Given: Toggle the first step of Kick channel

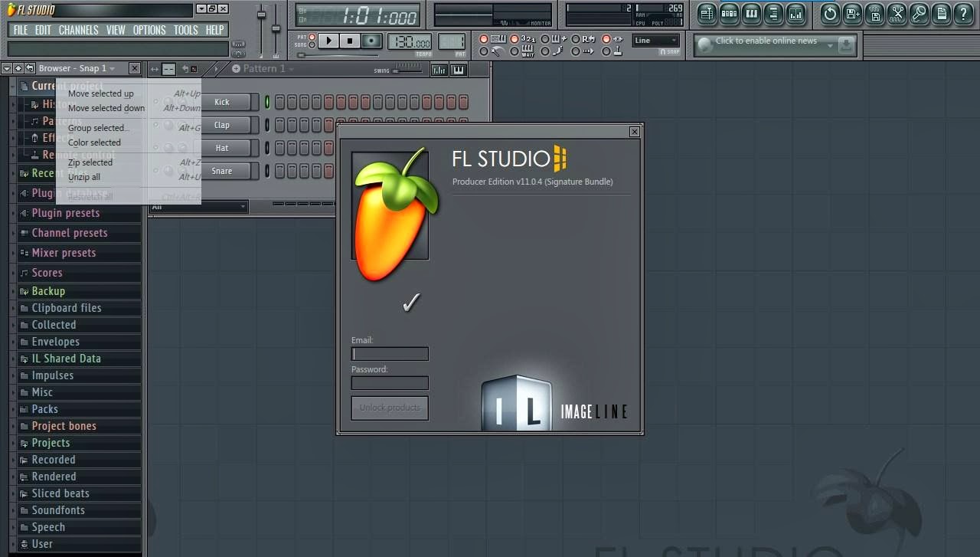Looking at the screenshot, I should pos(279,102).
